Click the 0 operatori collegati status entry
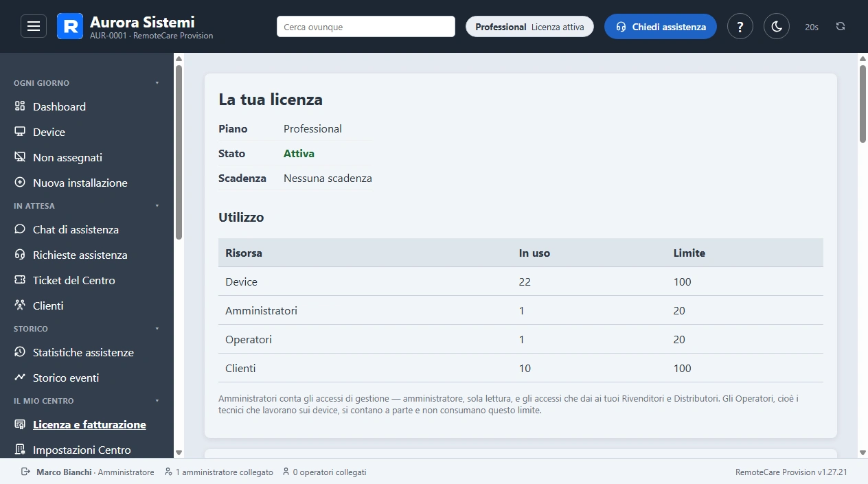868x484 pixels. (x=324, y=472)
